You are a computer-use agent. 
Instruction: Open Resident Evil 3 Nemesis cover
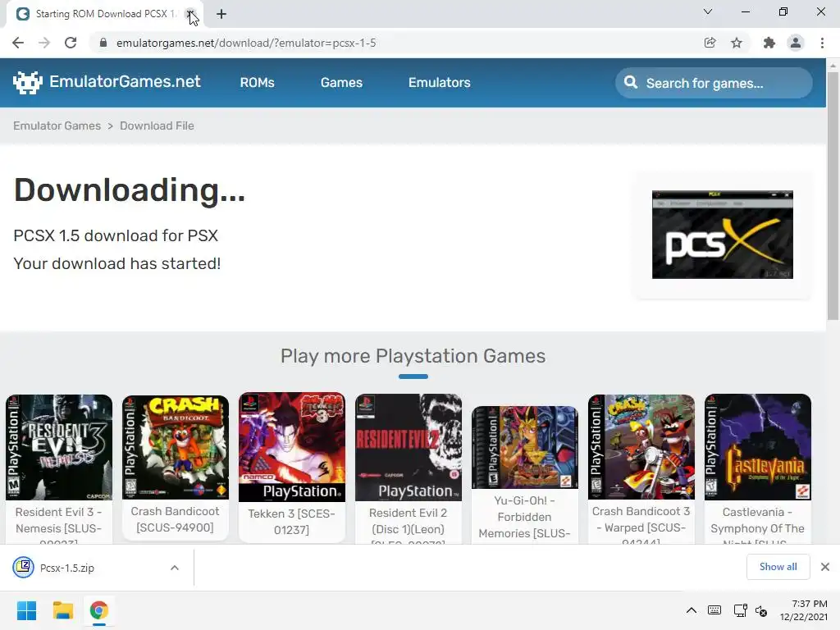(59, 447)
